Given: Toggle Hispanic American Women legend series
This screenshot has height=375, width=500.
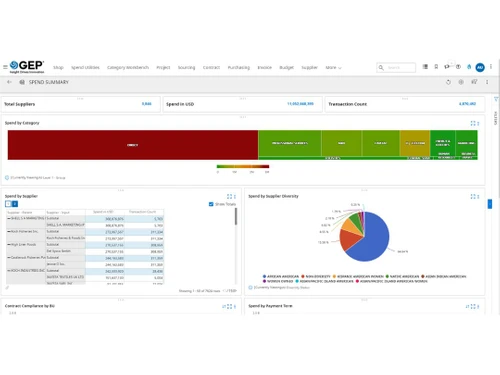Looking at the screenshot, I should click(358, 276).
